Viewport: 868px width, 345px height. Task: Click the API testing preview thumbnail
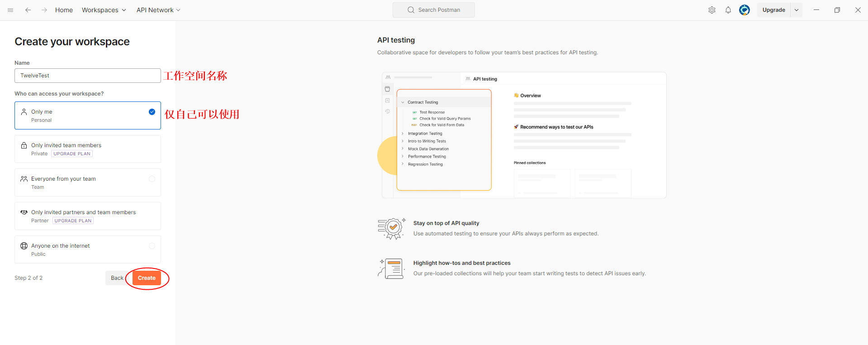[524, 135]
